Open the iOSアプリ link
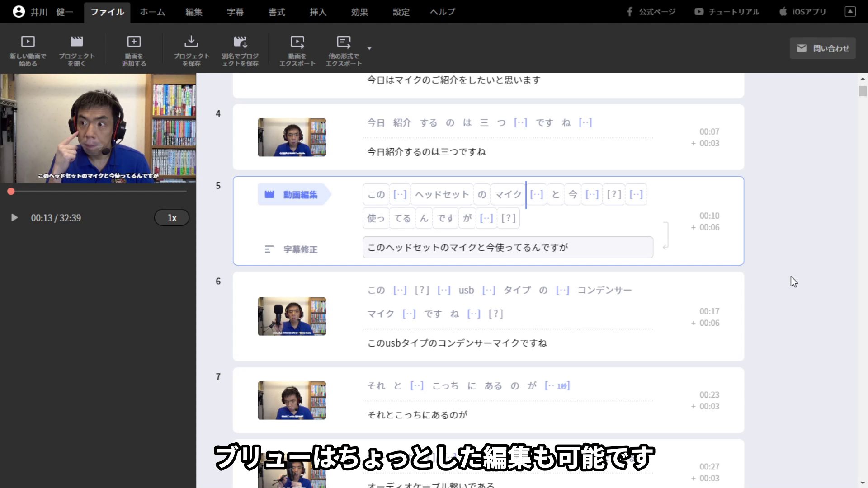868x488 pixels. [803, 12]
